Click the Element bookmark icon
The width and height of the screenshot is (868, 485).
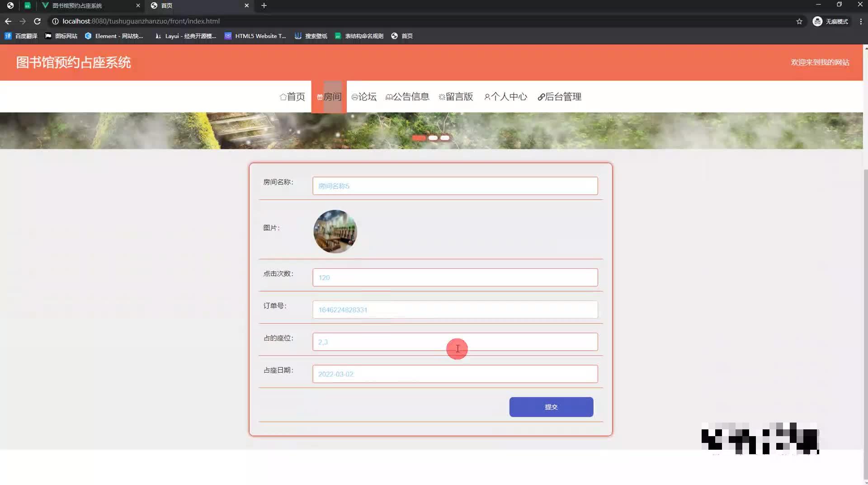(x=89, y=36)
